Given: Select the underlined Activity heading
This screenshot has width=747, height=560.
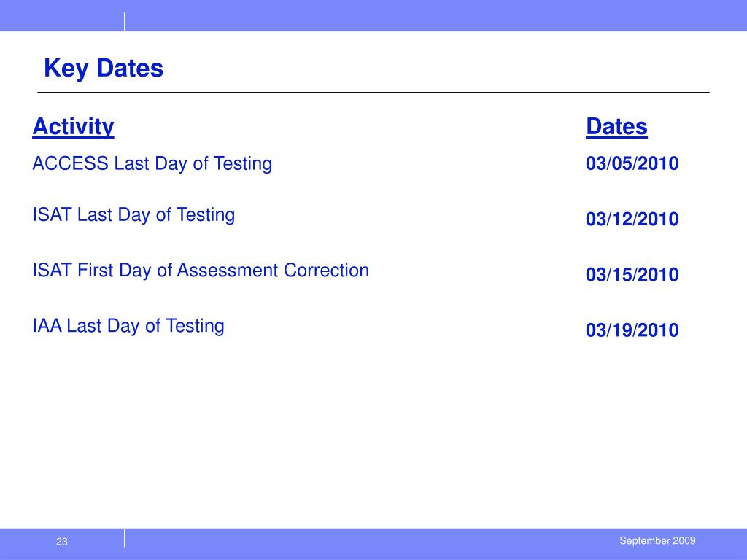Looking at the screenshot, I should click(x=74, y=127).
